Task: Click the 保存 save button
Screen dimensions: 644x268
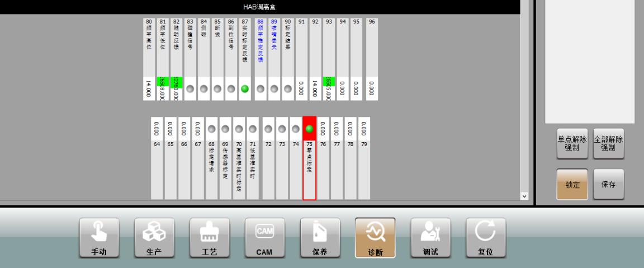Action: point(608,185)
